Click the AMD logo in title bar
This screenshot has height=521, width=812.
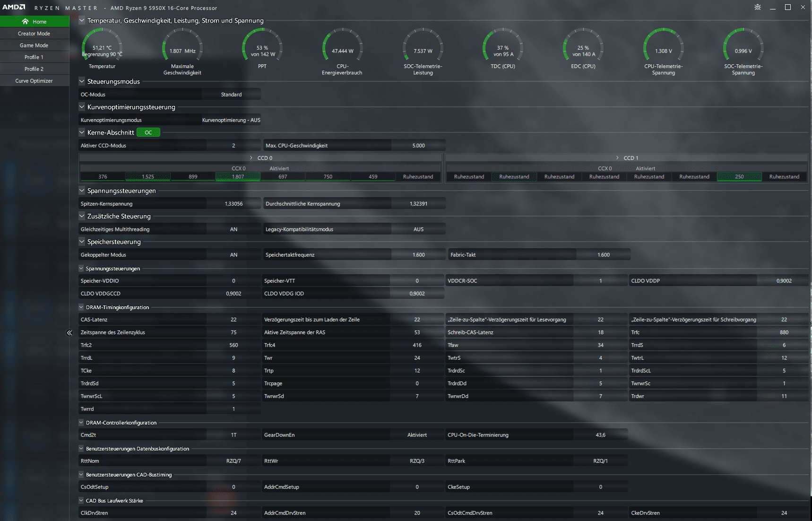pyautogui.click(x=14, y=7)
